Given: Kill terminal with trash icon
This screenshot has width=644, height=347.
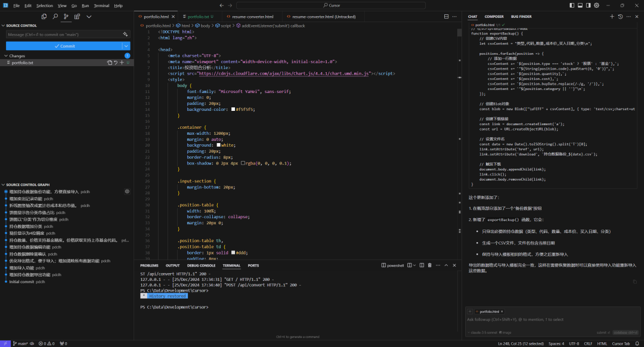Looking at the screenshot, I should 429,265.
